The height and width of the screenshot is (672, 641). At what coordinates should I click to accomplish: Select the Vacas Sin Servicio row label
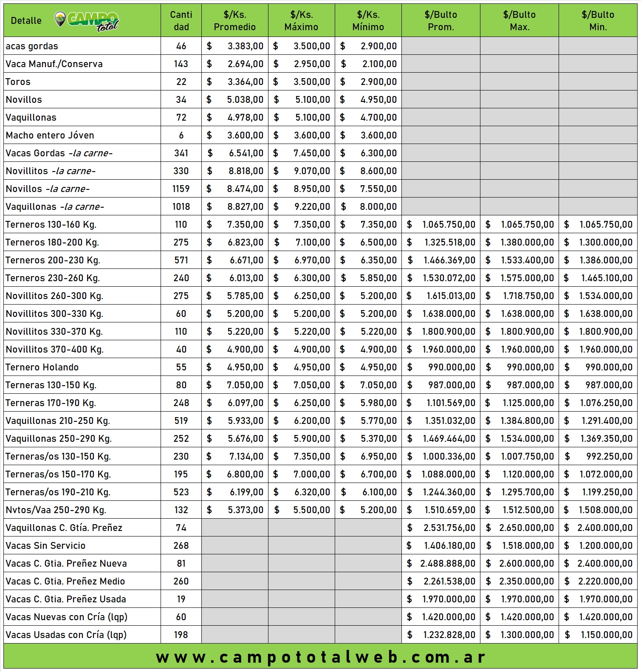45,545
